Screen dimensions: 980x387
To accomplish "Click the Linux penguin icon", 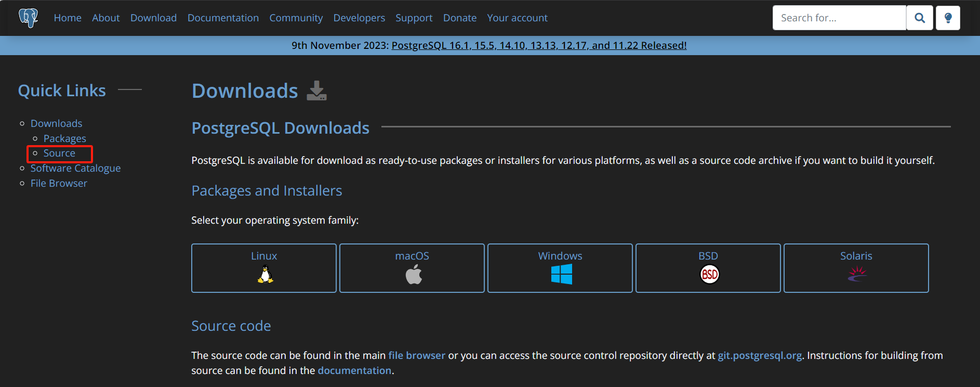I will [x=265, y=274].
